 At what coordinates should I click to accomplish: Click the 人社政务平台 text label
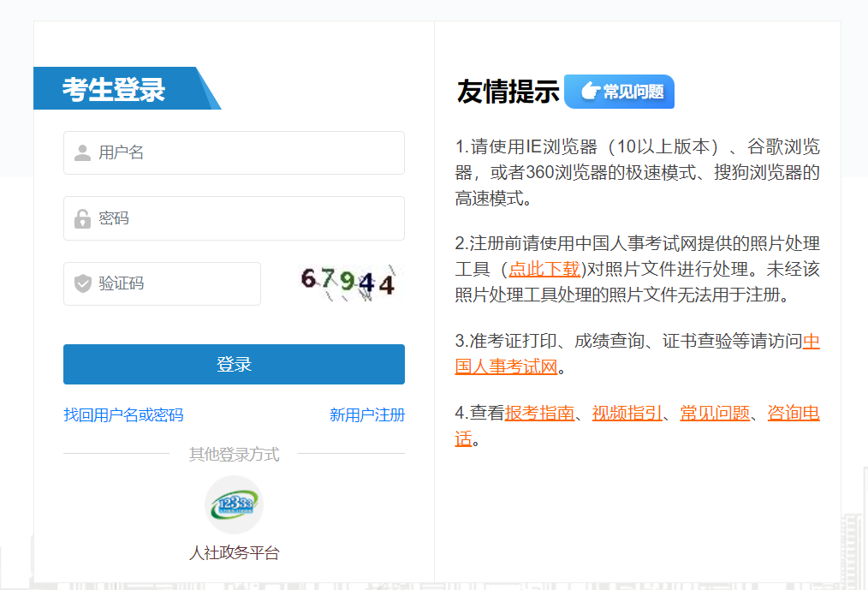[234, 553]
